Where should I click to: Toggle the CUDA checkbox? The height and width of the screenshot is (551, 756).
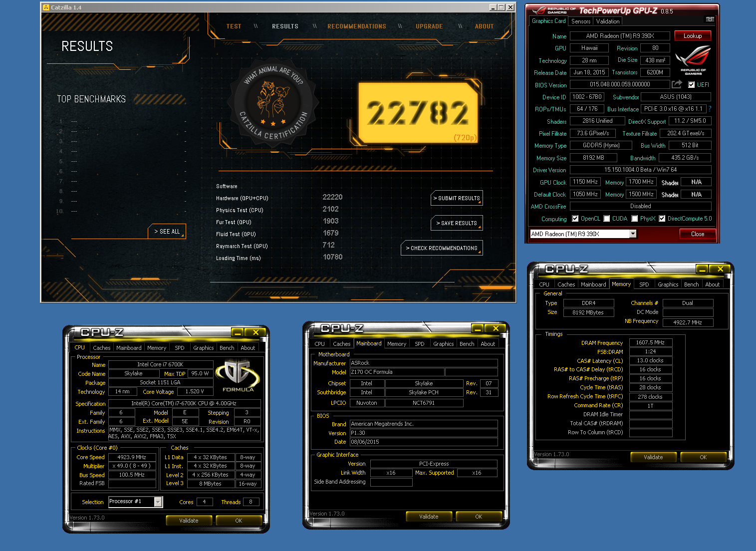pyautogui.click(x=606, y=219)
